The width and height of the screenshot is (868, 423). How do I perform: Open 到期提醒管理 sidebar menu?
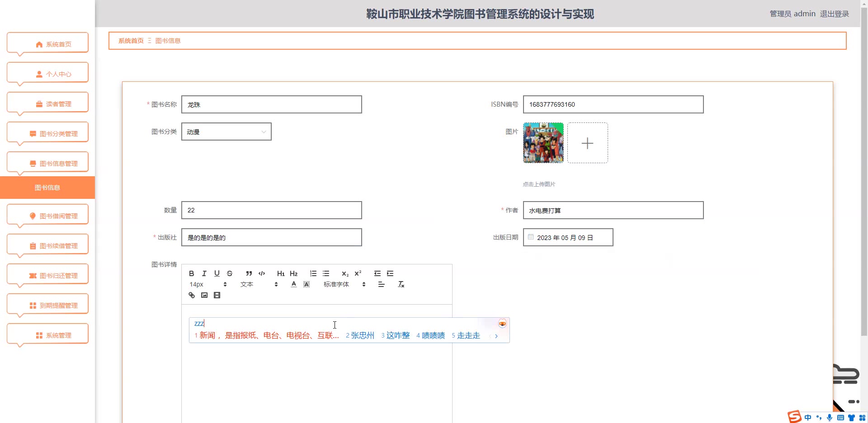click(47, 305)
